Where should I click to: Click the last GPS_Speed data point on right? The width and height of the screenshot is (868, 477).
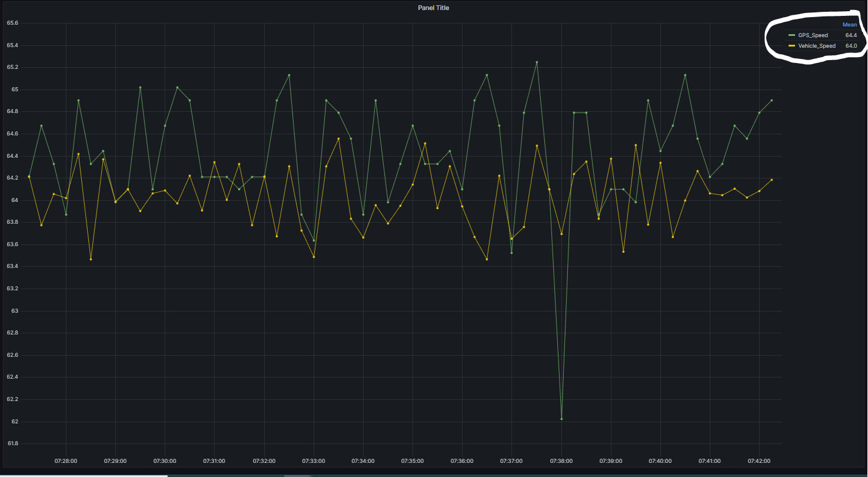coord(771,100)
